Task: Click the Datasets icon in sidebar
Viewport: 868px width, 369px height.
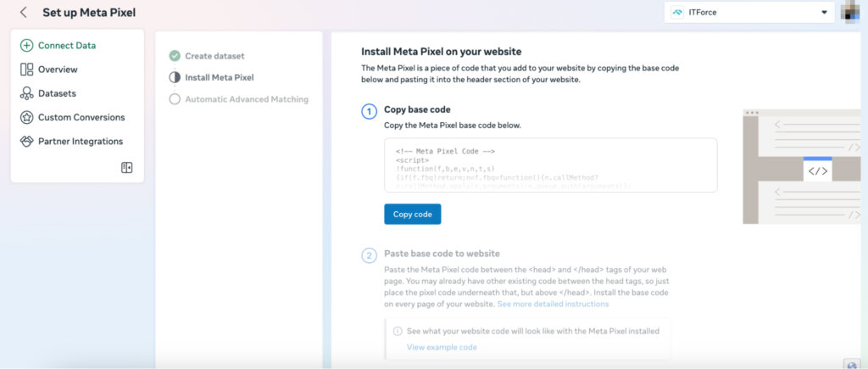Action: pyautogui.click(x=26, y=93)
